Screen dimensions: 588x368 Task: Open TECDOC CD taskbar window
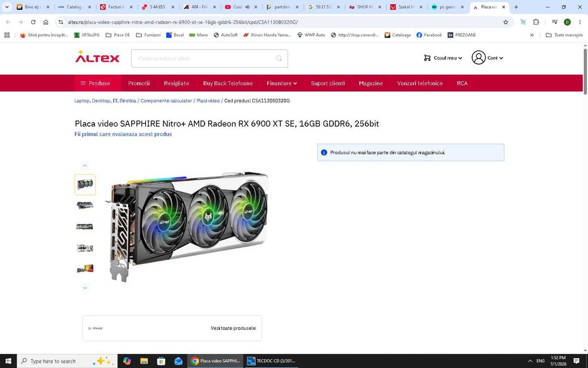272,361
